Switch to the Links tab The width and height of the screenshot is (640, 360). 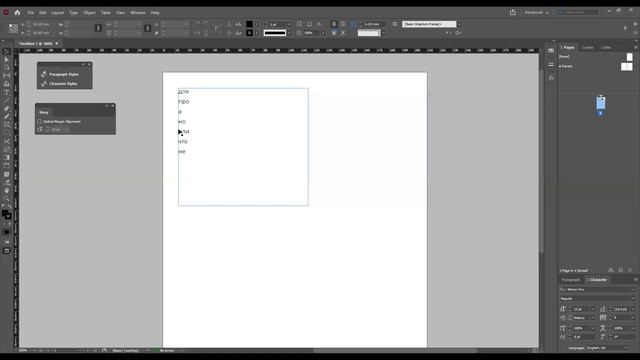[x=606, y=47]
